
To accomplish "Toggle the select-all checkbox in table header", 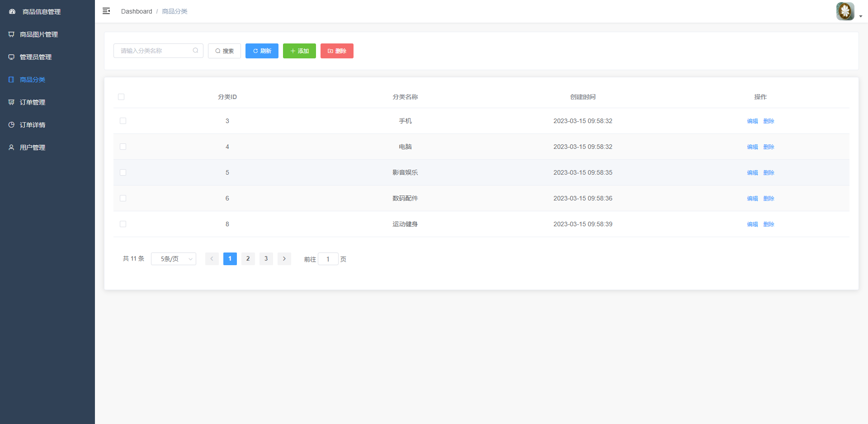I will (121, 97).
